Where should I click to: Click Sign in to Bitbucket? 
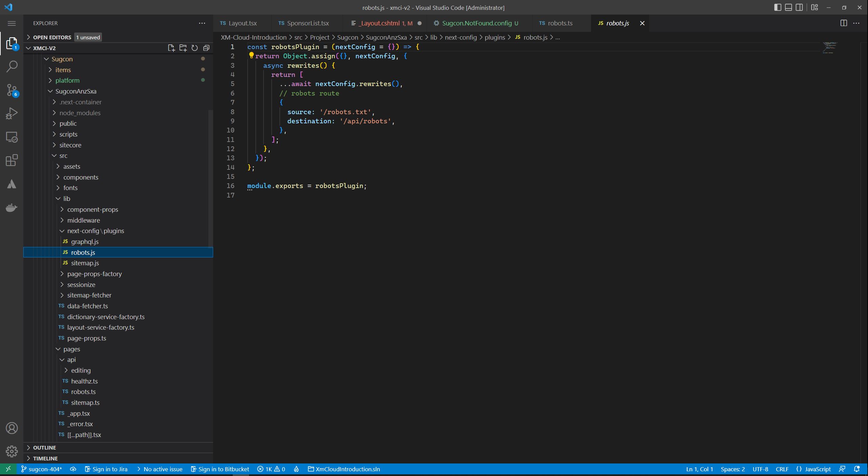point(220,469)
